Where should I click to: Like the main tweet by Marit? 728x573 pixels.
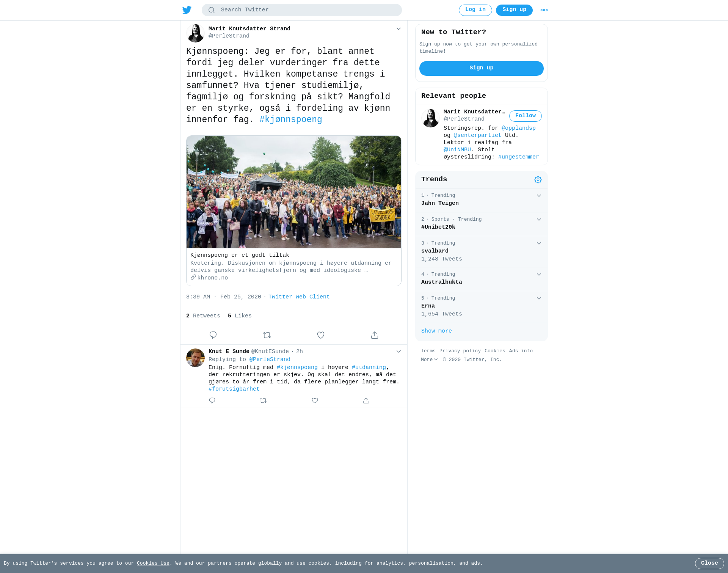pos(321,335)
